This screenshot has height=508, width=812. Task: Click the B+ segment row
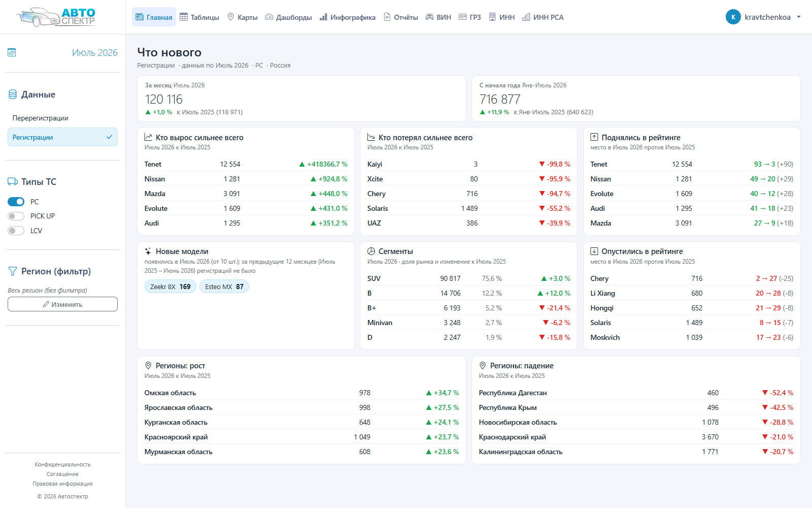point(468,308)
